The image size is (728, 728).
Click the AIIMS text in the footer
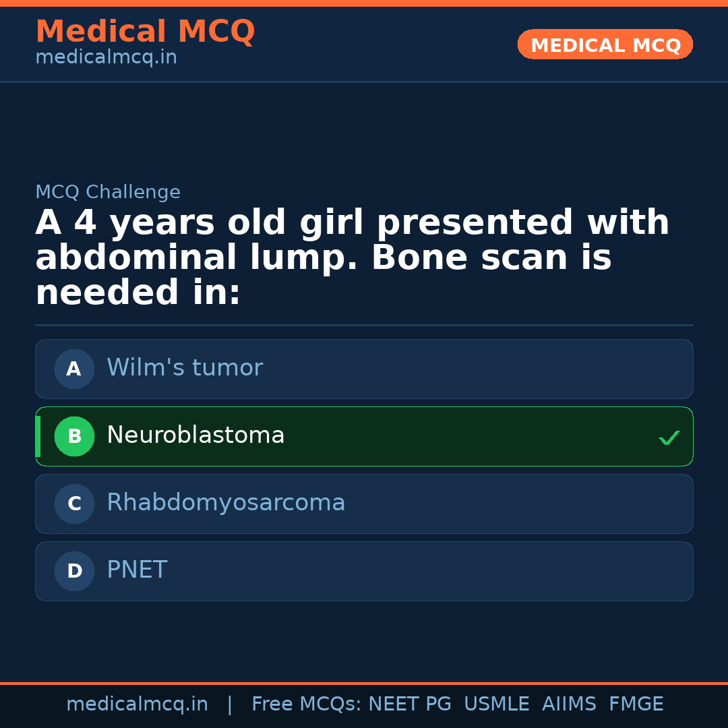point(570,704)
